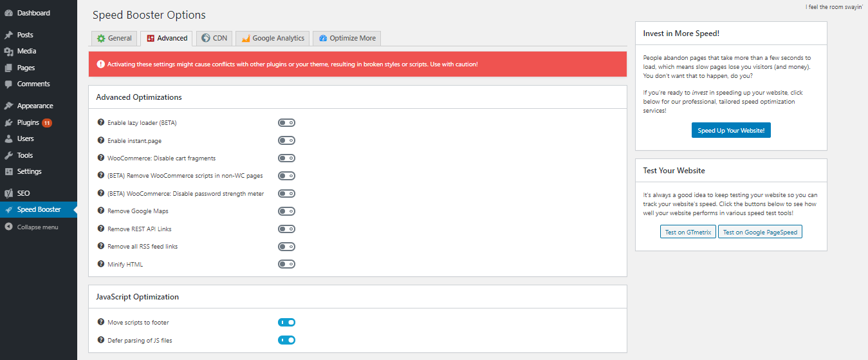Image resolution: width=868 pixels, height=360 pixels.
Task: Click the Speed Booster rocket icon in sidebar
Action: coord(8,209)
